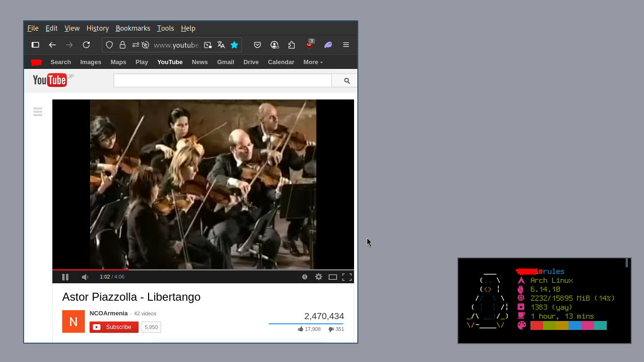The width and height of the screenshot is (644, 362).
Task: Click the red color block in terminal
Action: (x=537, y=325)
